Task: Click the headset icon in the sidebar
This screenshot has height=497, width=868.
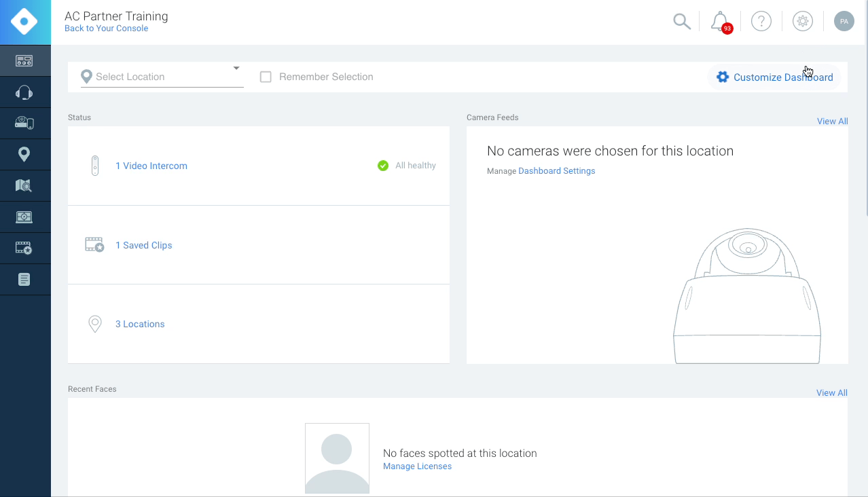Action: [x=24, y=92]
